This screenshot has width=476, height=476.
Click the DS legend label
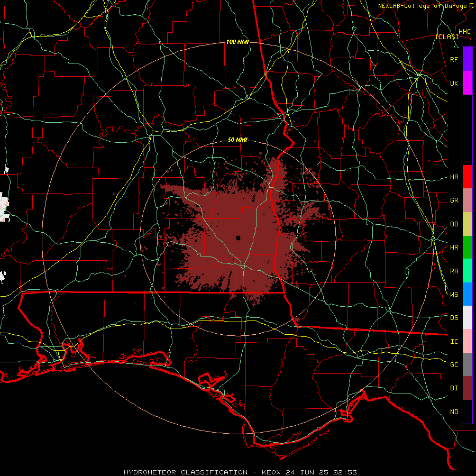coord(454,318)
